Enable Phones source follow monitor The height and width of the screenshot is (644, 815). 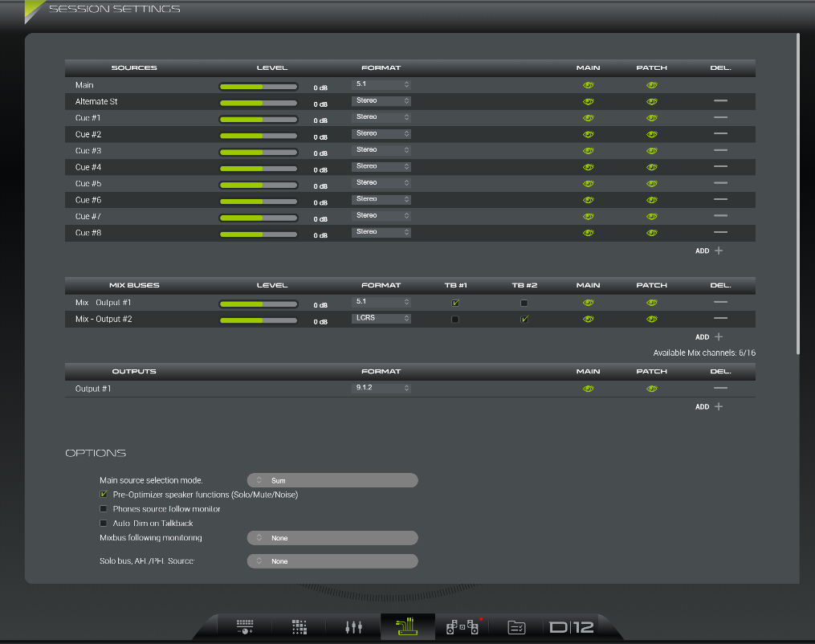click(104, 509)
